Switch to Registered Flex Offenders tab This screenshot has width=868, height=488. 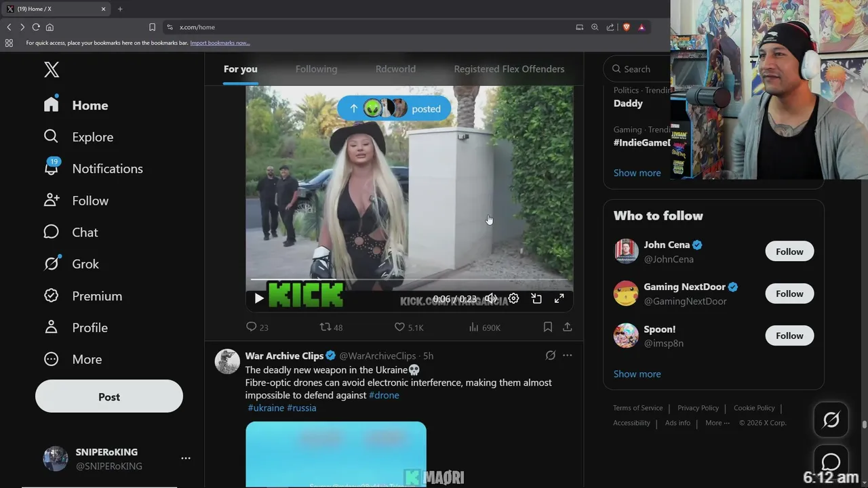coord(509,69)
